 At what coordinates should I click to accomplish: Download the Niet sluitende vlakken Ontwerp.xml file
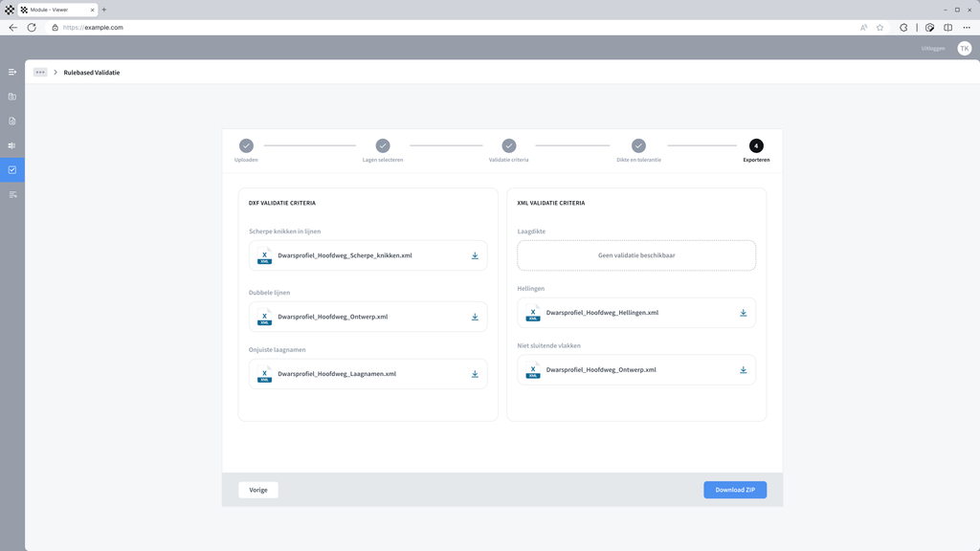(743, 370)
